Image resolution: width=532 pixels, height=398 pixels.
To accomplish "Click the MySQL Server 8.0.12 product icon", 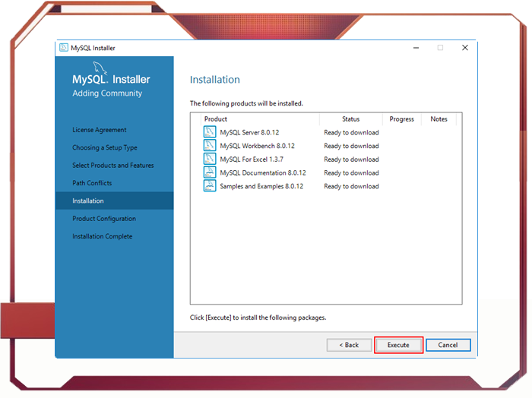I will tap(210, 132).
